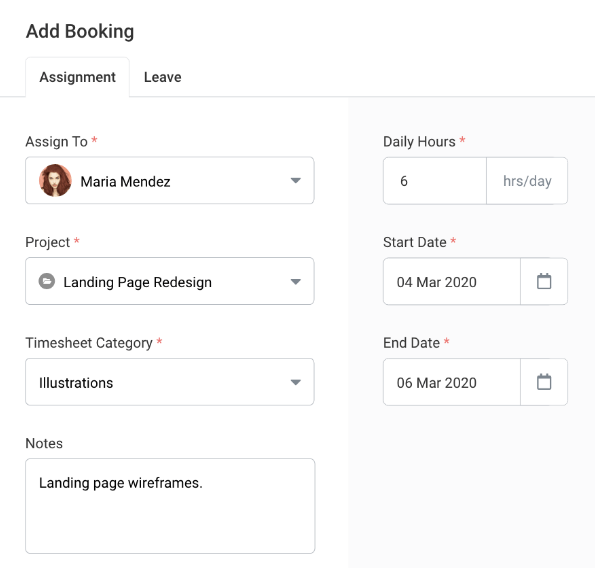595x568 pixels.
Task: Expand the Timesheet Category dropdown arrow
Action: pos(296,382)
